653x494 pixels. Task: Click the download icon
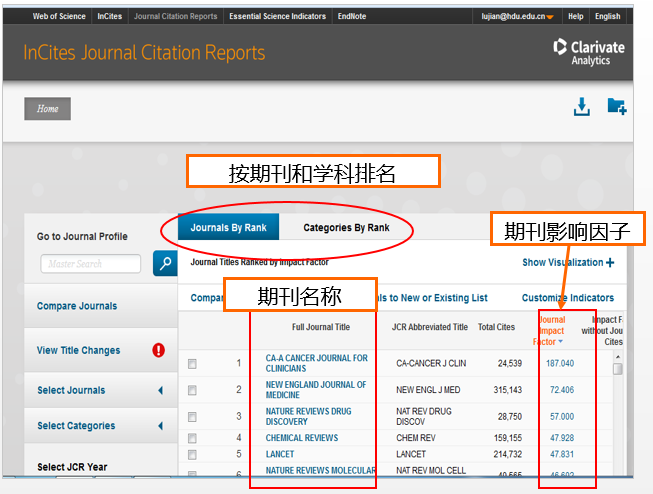pos(581,107)
